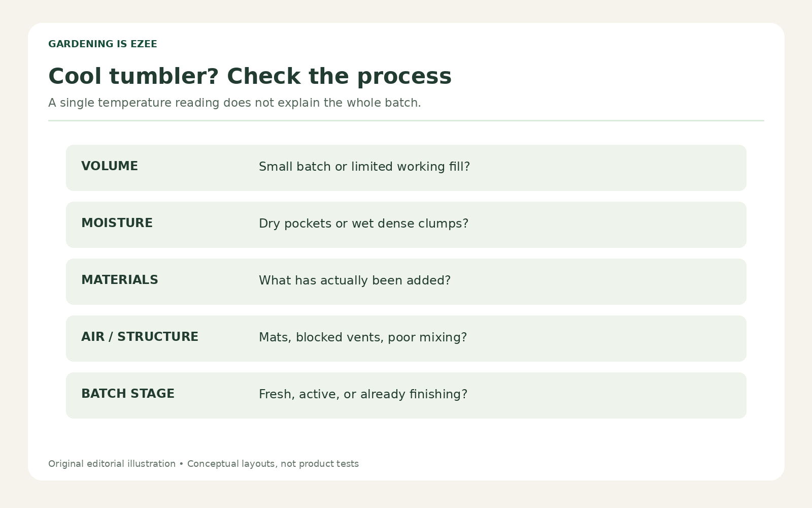The height and width of the screenshot is (508, 812).
Task: Click Mats, blocked vents, poor mixing?
Action: point(363,337)
